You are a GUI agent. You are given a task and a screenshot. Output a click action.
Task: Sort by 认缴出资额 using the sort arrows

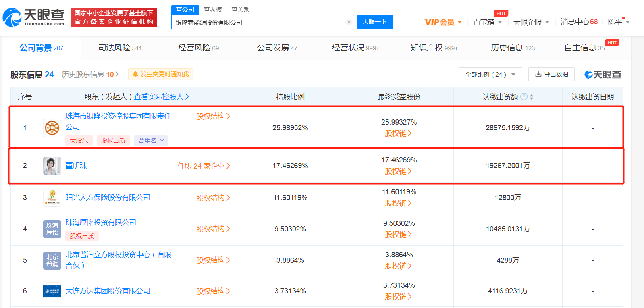coord(532,97)
